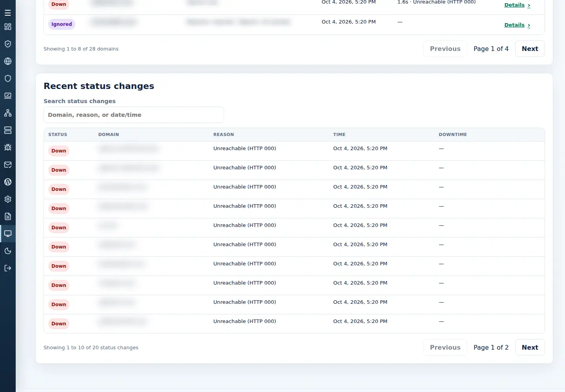The width and height of the screenshot is (565, 392).
Task: Click the REASON column header
Action: click(x=224, y=134)
